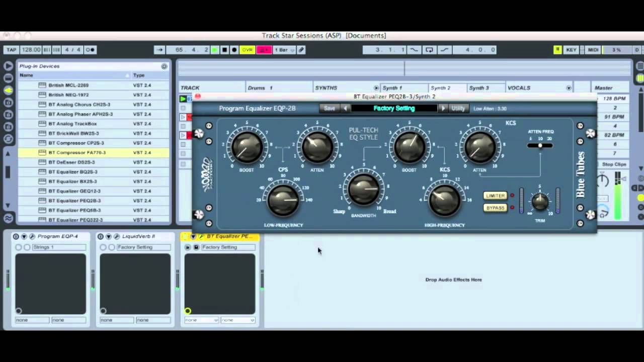This screenshot has width=644, height=362.
Task: Go to next preset arrow in plugin
Action: coord(443,108)
